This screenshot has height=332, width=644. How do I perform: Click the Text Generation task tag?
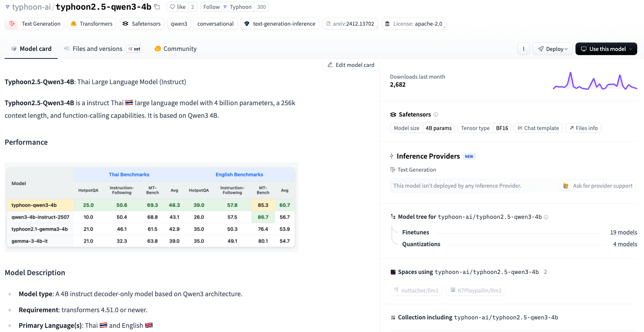pyautogui.click(x=35, y=24)
